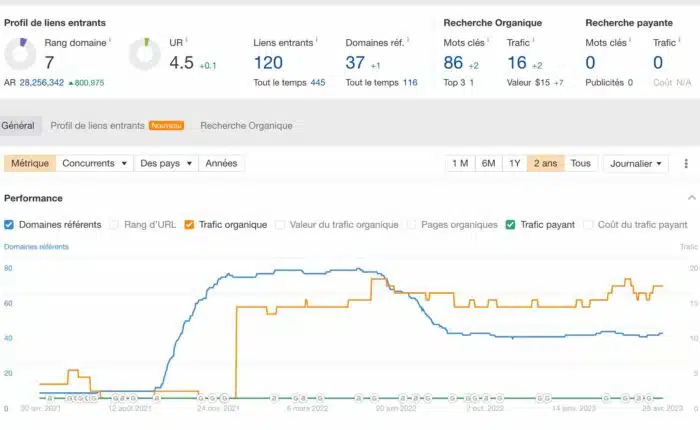
Task: Click the info icon next to UR
Action: pyautogui.click(x=189, y=41)
